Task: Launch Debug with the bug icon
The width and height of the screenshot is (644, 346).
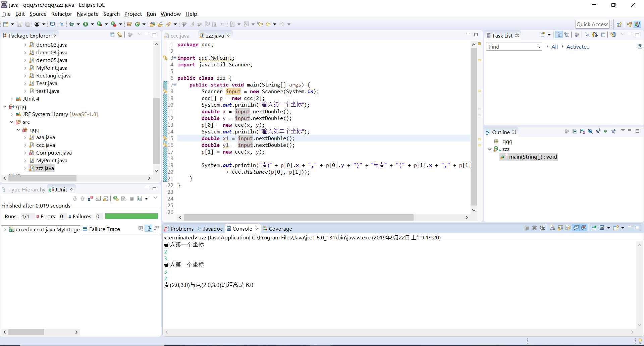Action: tap(71, 24)
